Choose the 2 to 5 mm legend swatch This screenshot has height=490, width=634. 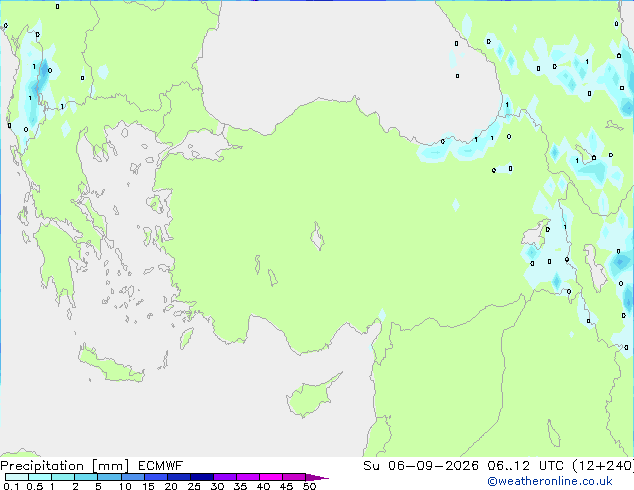(x=86, y=477)
